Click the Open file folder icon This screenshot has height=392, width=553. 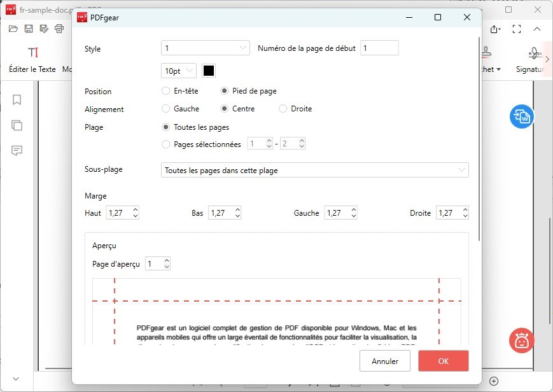[x=13, y=29]
